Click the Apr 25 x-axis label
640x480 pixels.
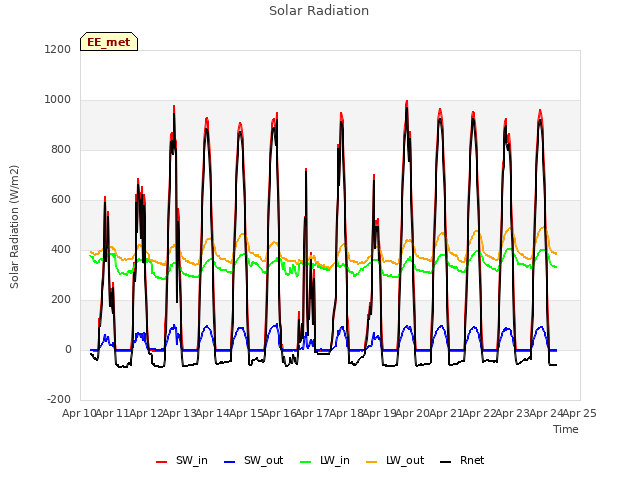579,413
